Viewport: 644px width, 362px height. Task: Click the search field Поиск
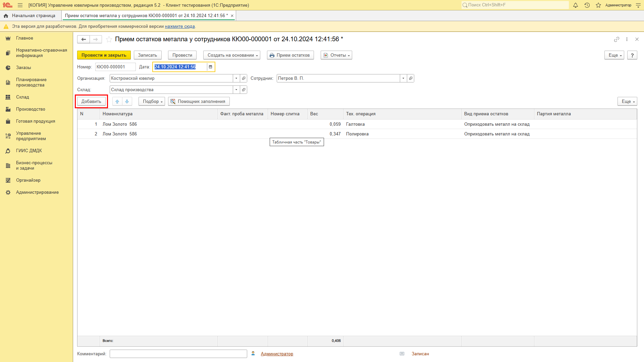coord(515,5)
